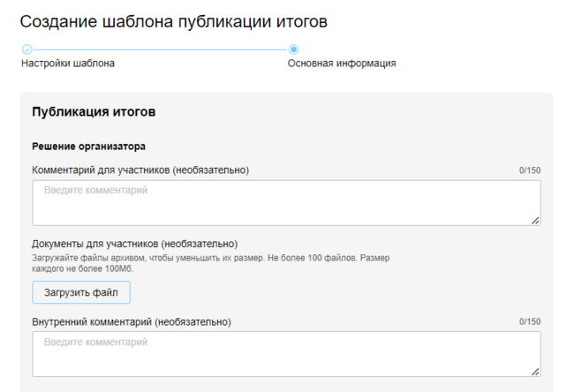Click the Публикация итогов section heading

click(94, 112)
